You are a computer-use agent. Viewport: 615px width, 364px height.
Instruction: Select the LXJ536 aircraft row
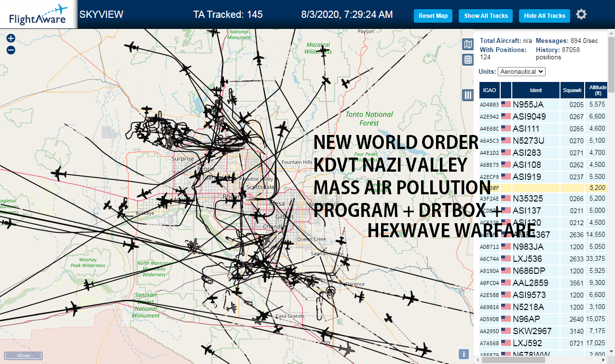coord(544,258)
